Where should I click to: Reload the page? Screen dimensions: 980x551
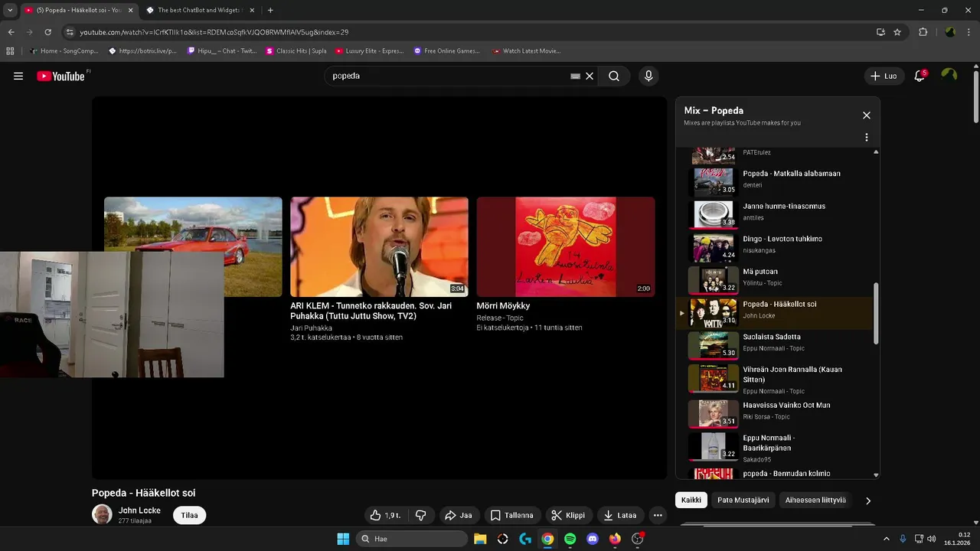point(47,32)
